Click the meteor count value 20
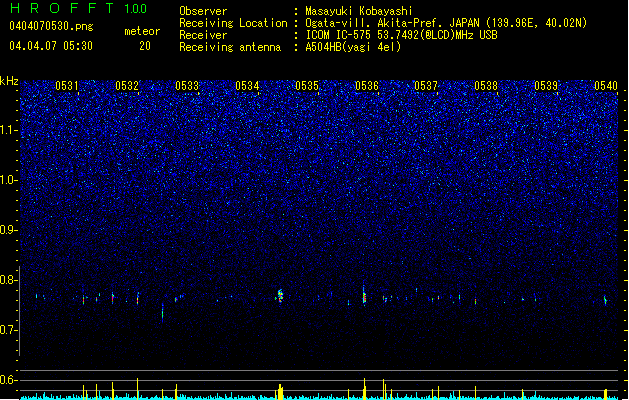 tap(145, 46)
